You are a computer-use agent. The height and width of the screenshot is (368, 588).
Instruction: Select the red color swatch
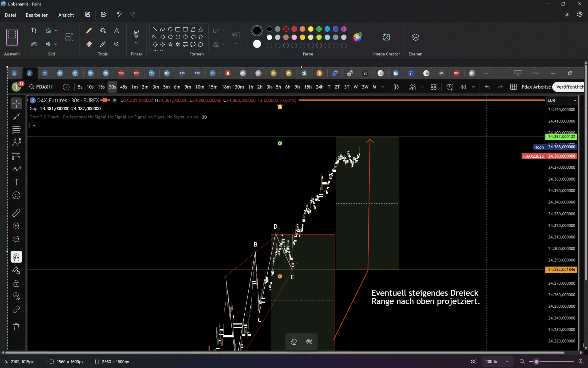[x=294, y=29]
